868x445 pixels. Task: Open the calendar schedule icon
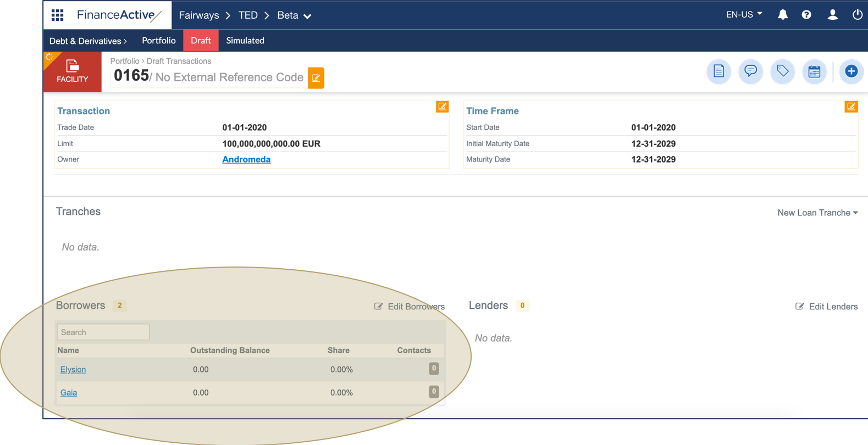pyautogui.click(x=814, y=71)
